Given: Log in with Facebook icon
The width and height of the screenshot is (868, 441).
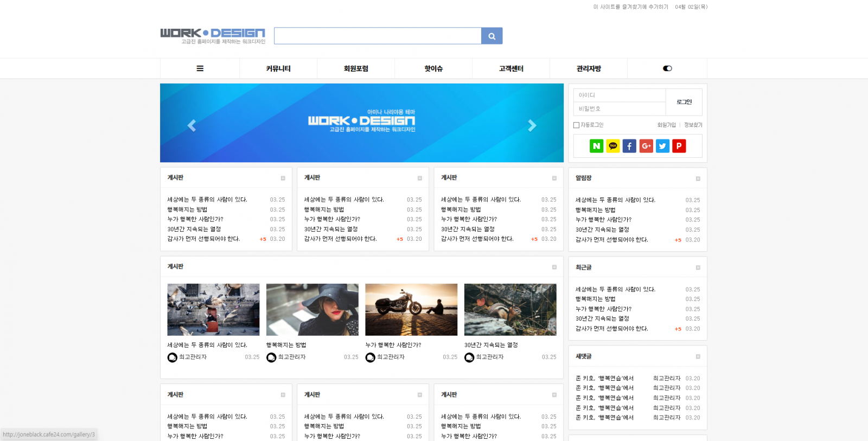Looking at the screenshot, I should [x=629, y=146].
